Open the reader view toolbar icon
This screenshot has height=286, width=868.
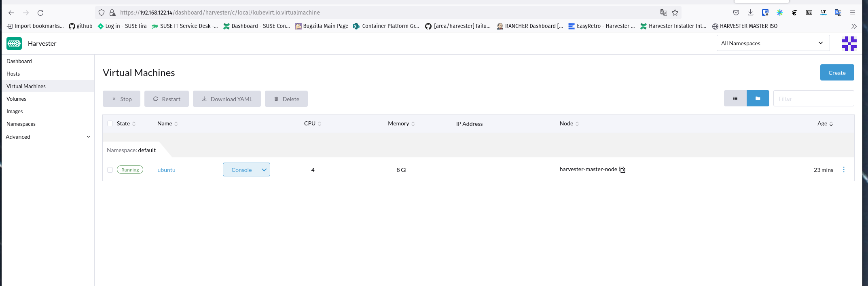[x=809, y=13]
